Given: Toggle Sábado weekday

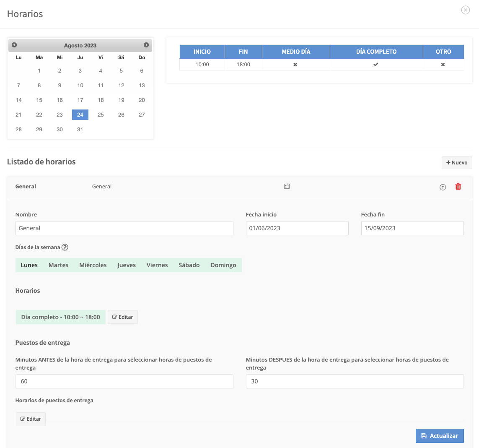Looking at the screenshot, I should pyautogui.click(x=189, y=265).
